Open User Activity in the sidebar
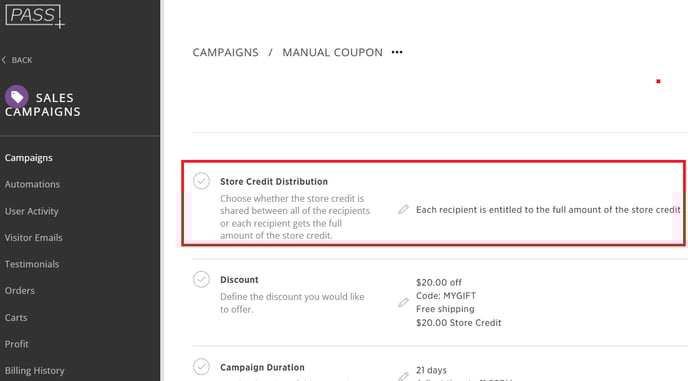 [32, 211]
